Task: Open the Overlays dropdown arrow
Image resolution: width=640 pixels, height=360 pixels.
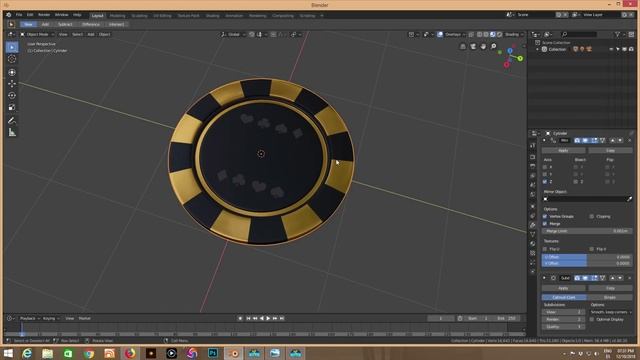Action: pos(464,35)
